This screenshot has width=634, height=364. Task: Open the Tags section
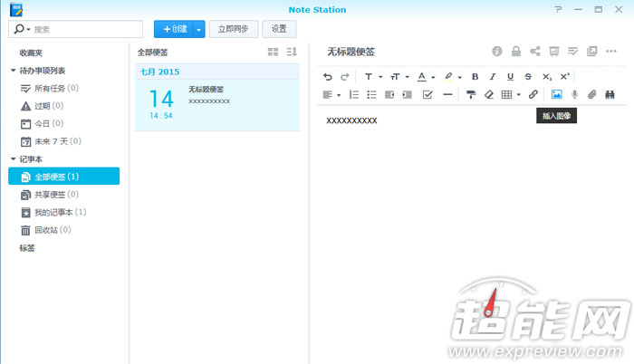point(27,248)
